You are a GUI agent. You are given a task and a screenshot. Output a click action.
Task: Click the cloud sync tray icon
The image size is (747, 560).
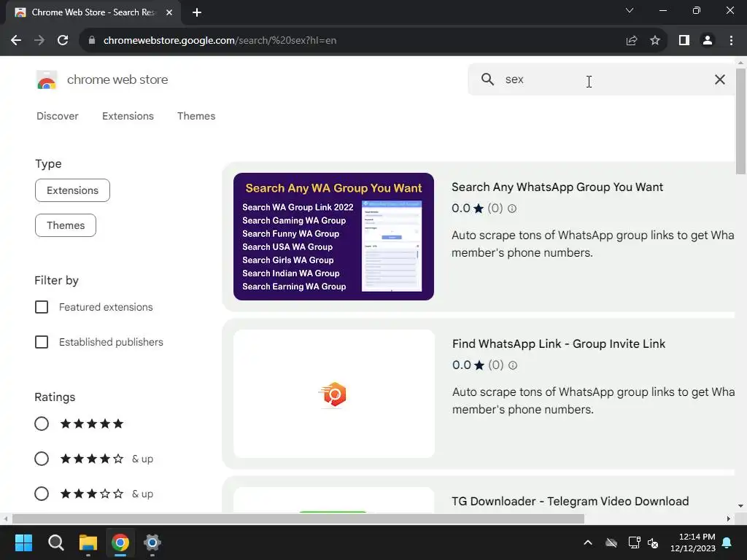tap(611, 542)
